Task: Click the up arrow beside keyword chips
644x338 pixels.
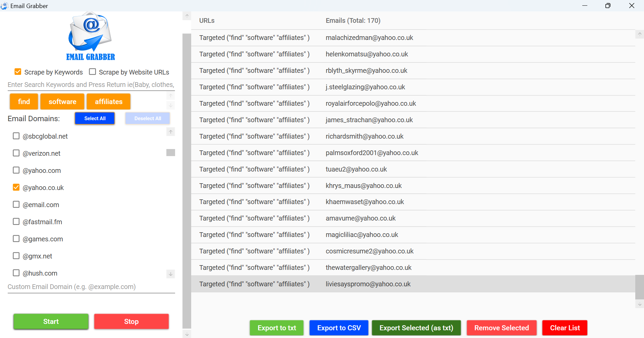Action: coord(171,96)
